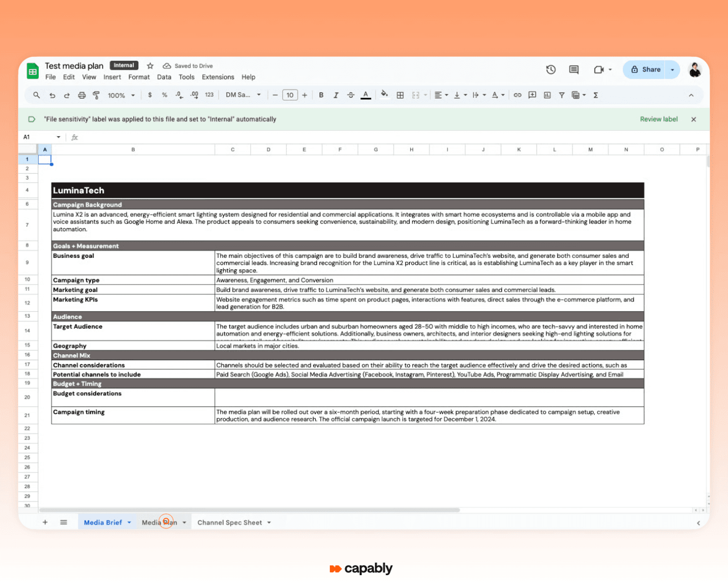Open the Share options dropdown arrow
The height and width of the screenshot is (586, 728).
tap(672, 70)
